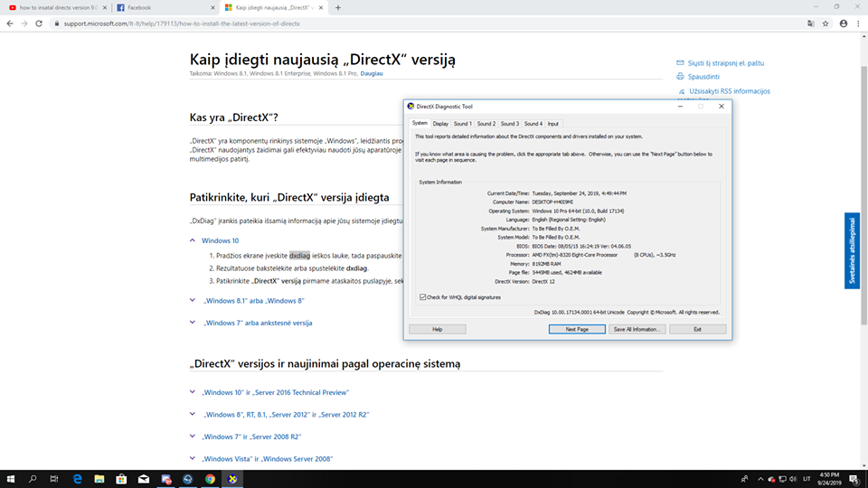This screenshot has width=868, height=488.
Task: Click the Help button in DxDiag
Action: 438,329
